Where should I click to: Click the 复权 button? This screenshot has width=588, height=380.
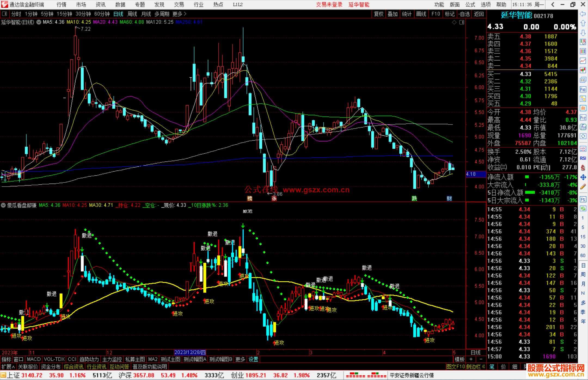pos(378,14)
